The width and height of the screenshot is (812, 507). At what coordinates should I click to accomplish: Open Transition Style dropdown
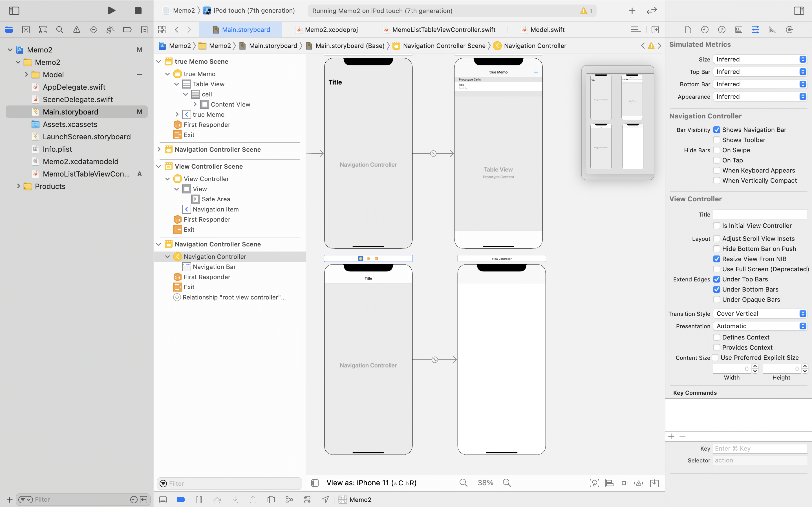[x=759, y=314]
